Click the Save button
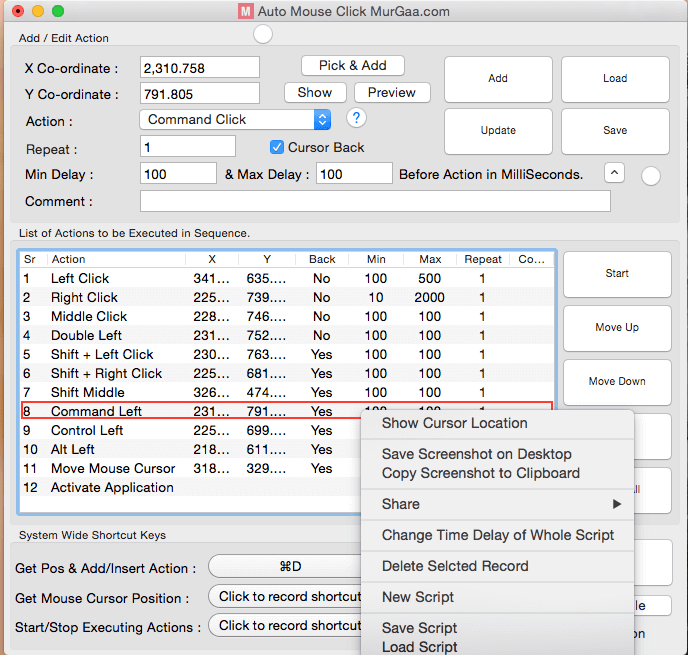 (x=615, y=131)
